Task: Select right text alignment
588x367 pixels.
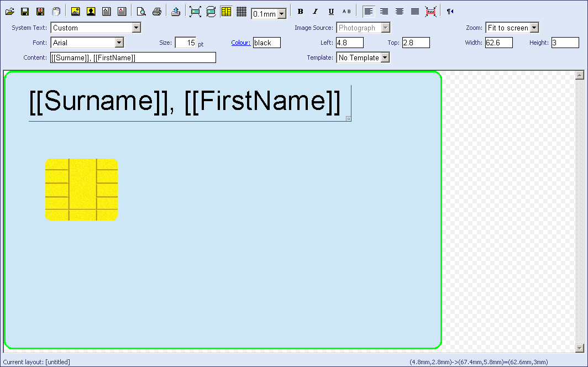Action: click(384, 12)
